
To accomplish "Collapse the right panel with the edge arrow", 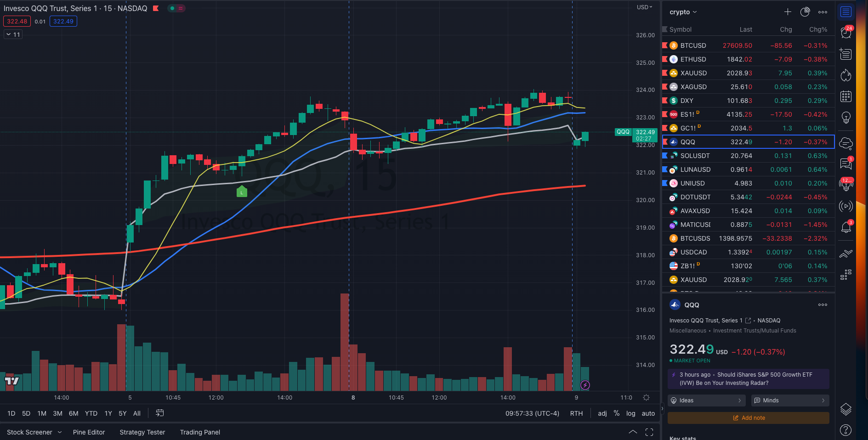I will tap(662, 408).
